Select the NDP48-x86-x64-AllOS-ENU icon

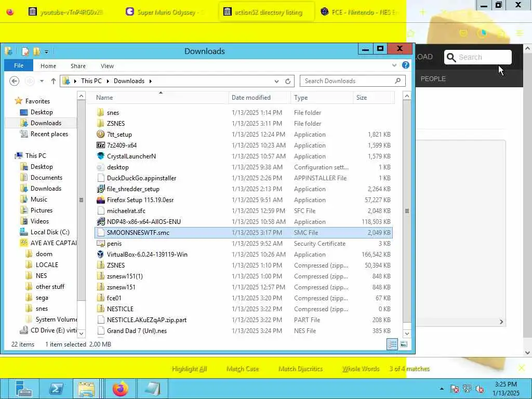pos(100,221)
